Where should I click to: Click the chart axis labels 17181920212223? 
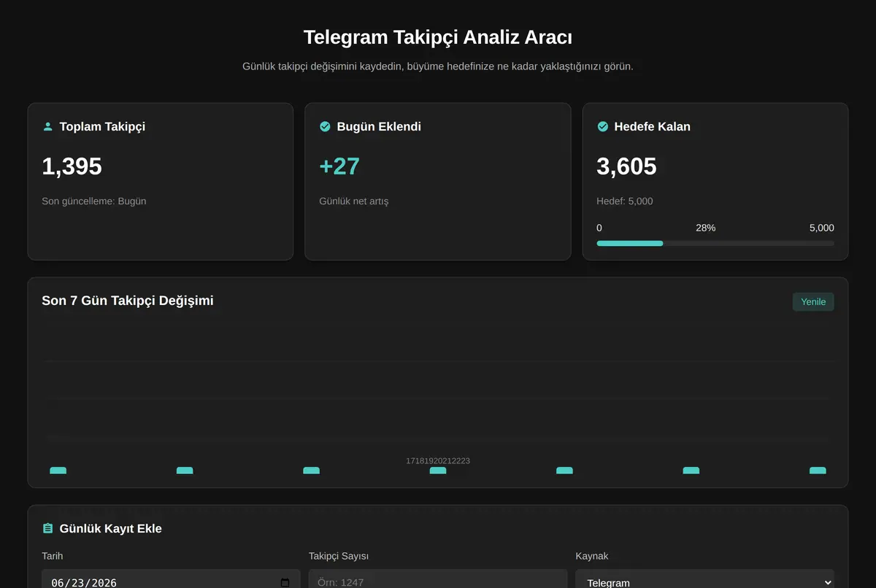(x=438, y=461)
